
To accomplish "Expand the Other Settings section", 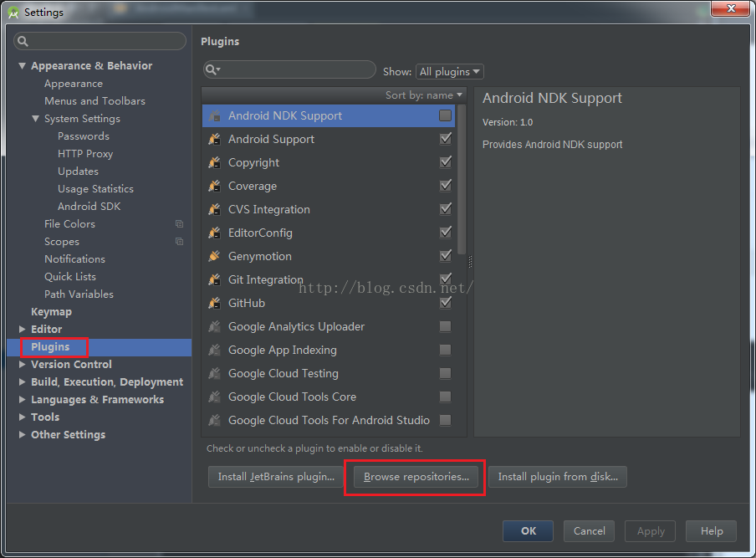I will point(22,434).
